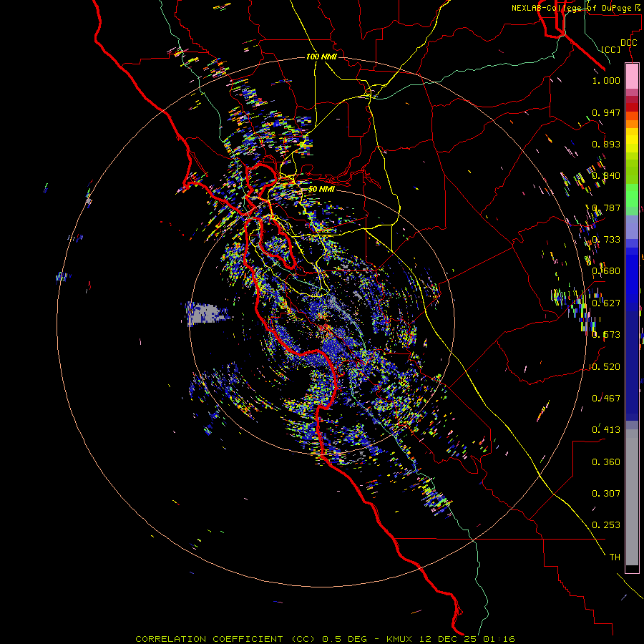The width and height of the screenshot is (644, 644).
Task: Select the 0.360 legend value
Action: (606, 462)
